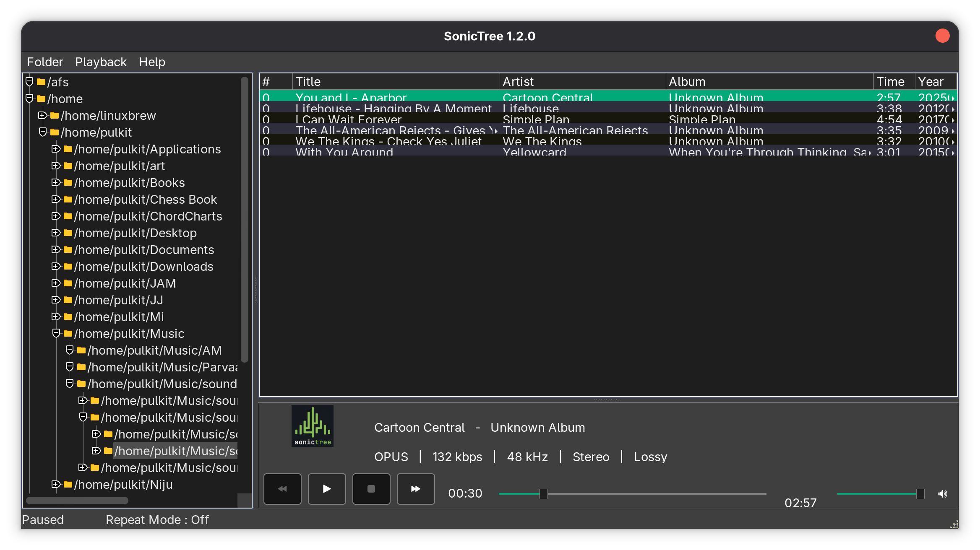
Task: Click the 00:30 elapsed time label
Action: point(465,493)
